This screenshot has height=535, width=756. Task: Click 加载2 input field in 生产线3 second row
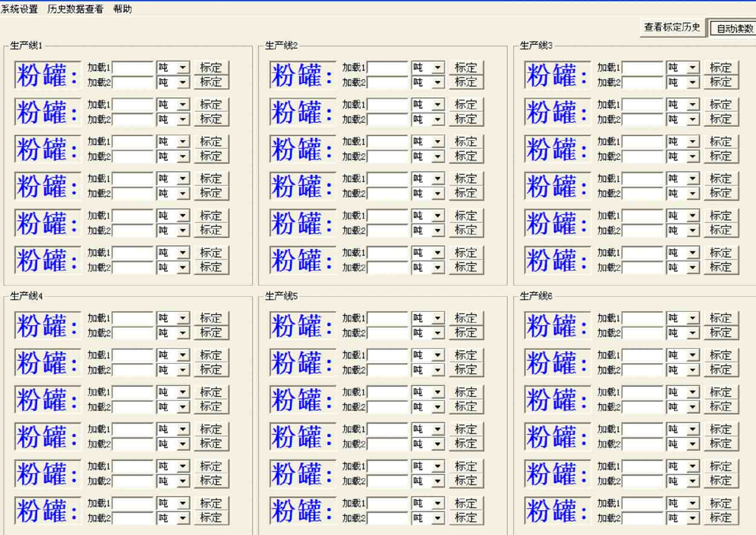pos(642,119)
